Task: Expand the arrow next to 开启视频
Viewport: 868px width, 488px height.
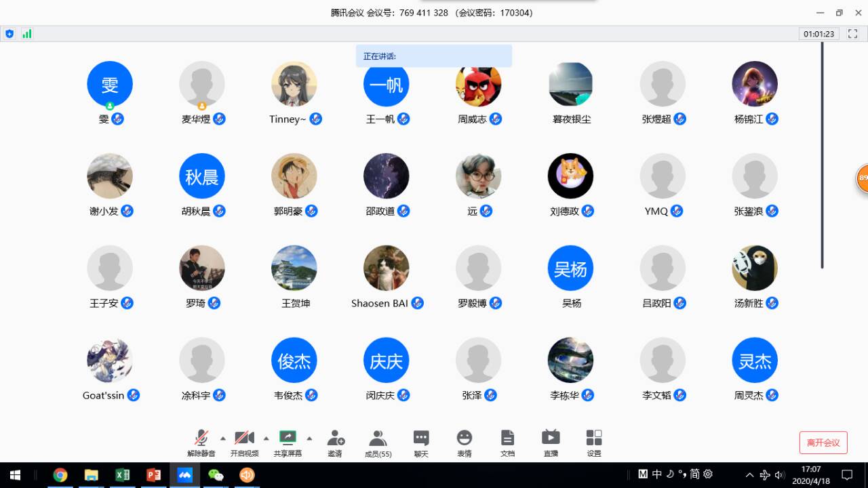Action: [266, 438]
